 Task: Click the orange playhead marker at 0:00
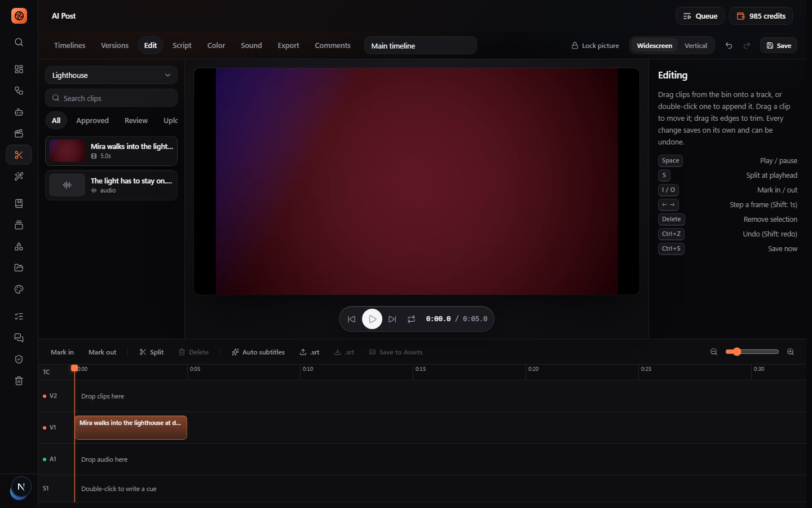pyautogui.click(x=74, y=368)
